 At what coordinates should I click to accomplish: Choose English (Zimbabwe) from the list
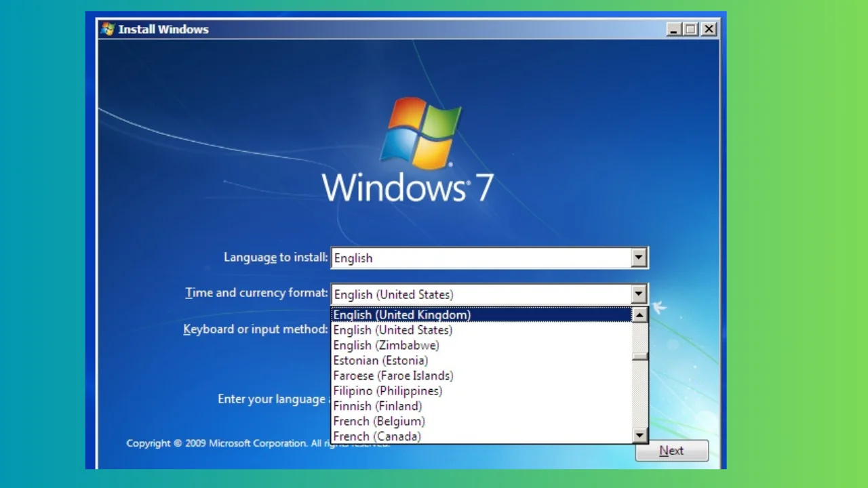coord(481,345)
